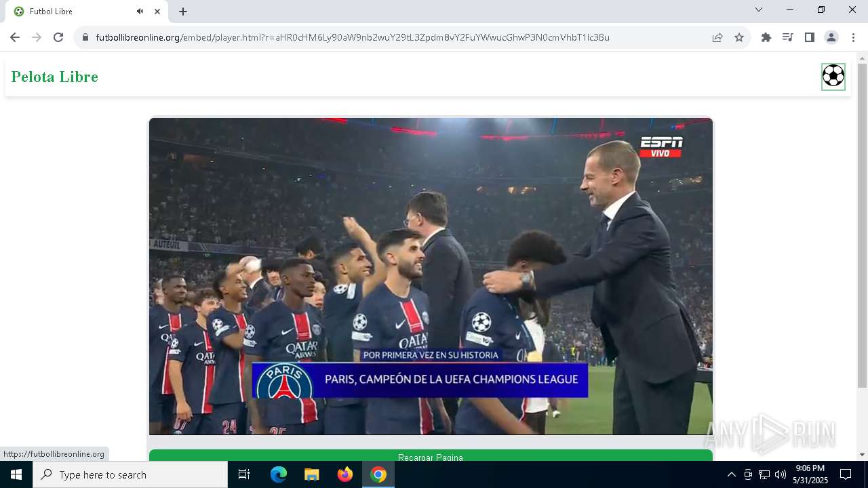Viewport: 868px width, 488px height.
Task: Close the Futbol Libre tab
Action: [x=157, y=12]
